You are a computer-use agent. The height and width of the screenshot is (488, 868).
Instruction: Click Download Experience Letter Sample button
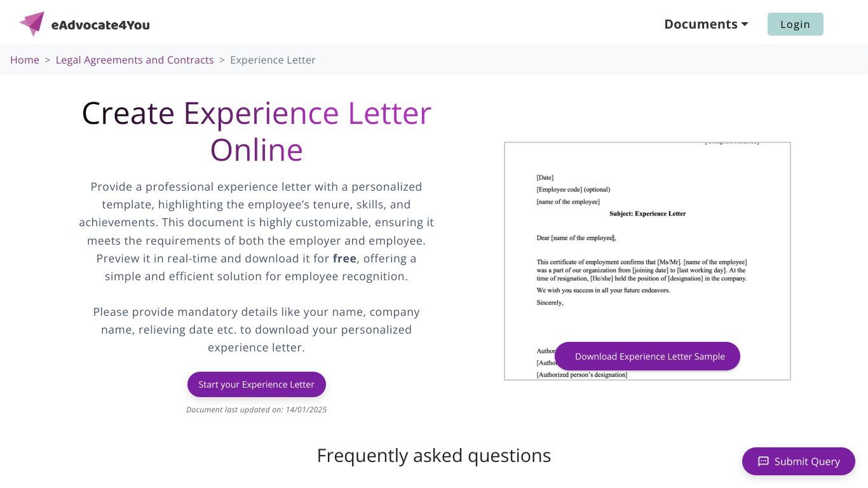tap(648, 356)
